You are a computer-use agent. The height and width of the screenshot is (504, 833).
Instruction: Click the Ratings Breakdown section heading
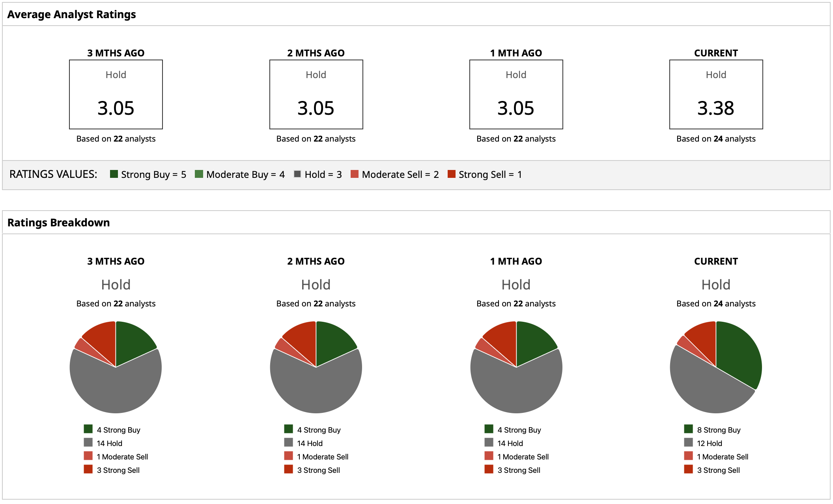[x=58, y=222]
